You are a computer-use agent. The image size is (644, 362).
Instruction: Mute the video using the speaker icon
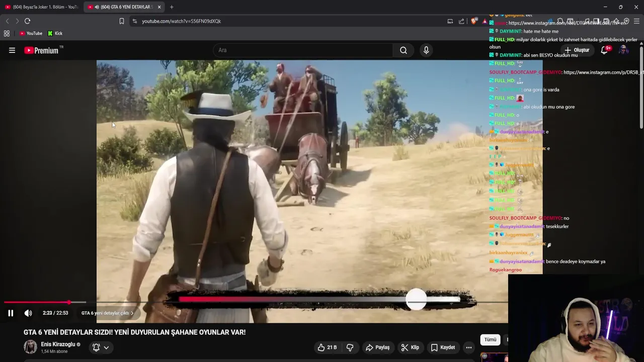(x=28, y=313)
